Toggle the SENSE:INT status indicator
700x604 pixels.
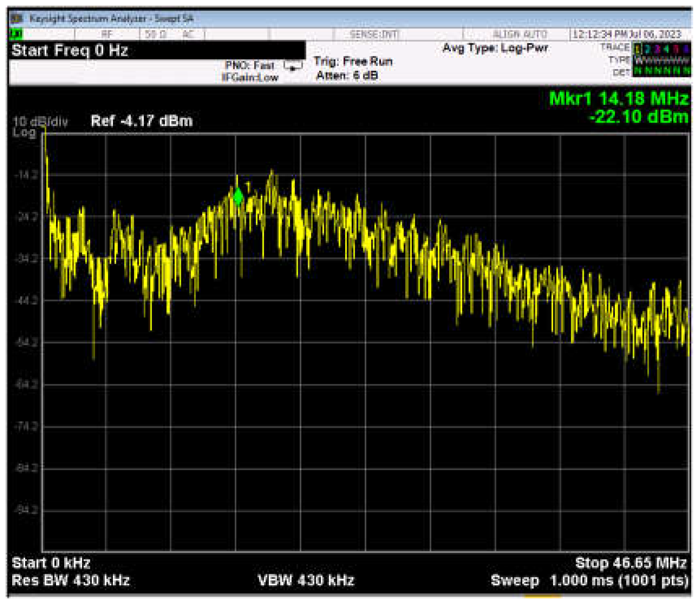tap(374, 35)
